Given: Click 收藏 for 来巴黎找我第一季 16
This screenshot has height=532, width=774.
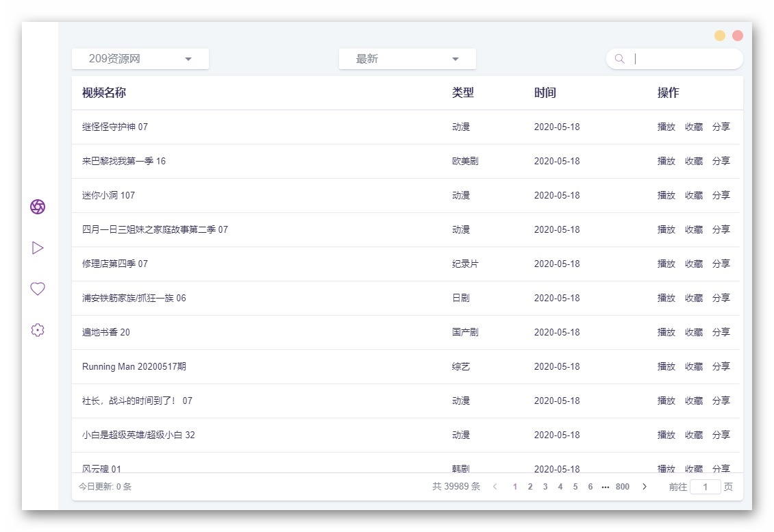Looking at the screenshot, I should click(694, 161).
